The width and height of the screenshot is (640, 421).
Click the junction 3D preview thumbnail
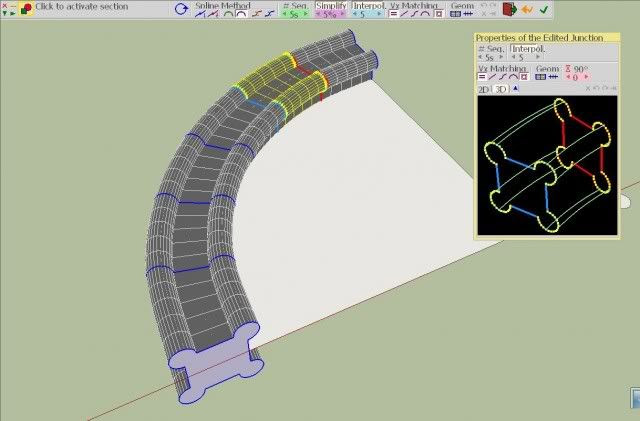point(547,165)
